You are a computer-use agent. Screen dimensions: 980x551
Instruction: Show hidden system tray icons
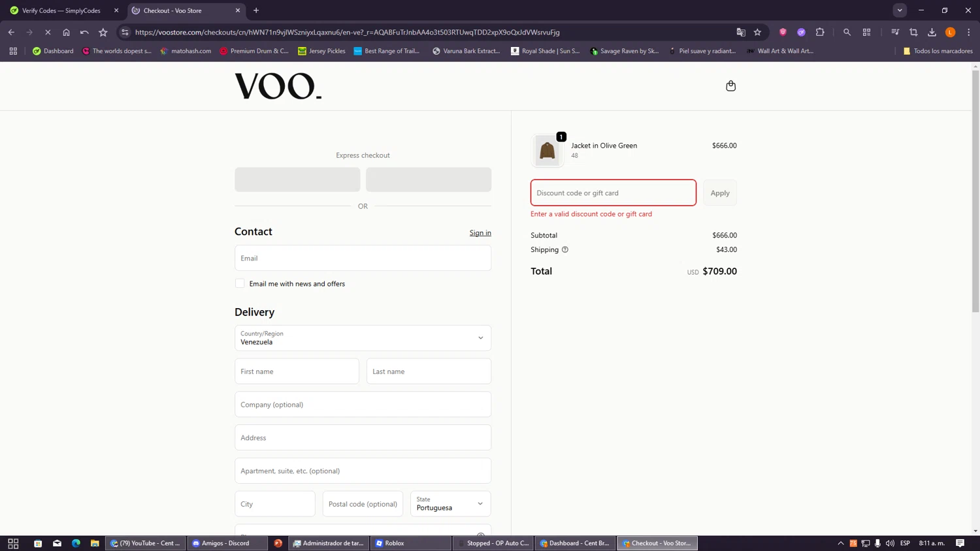click(x=841, y=543)
